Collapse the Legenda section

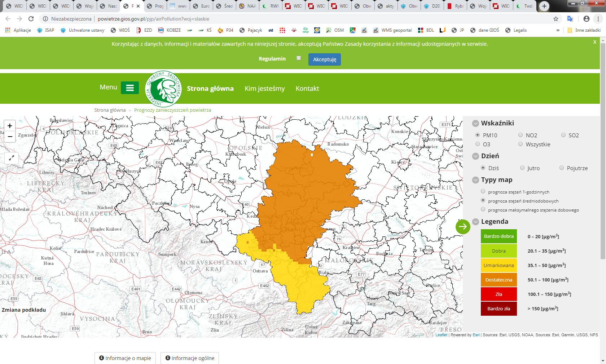coord(476,222)
